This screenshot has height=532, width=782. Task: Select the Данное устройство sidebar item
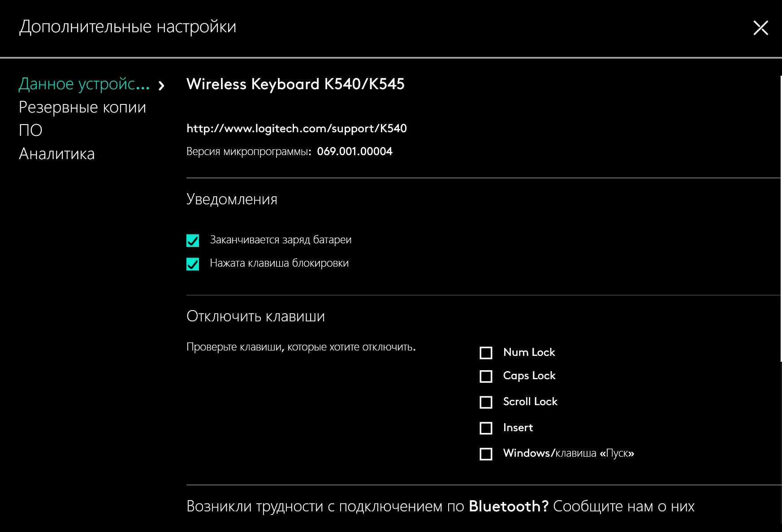pos(84,84)
